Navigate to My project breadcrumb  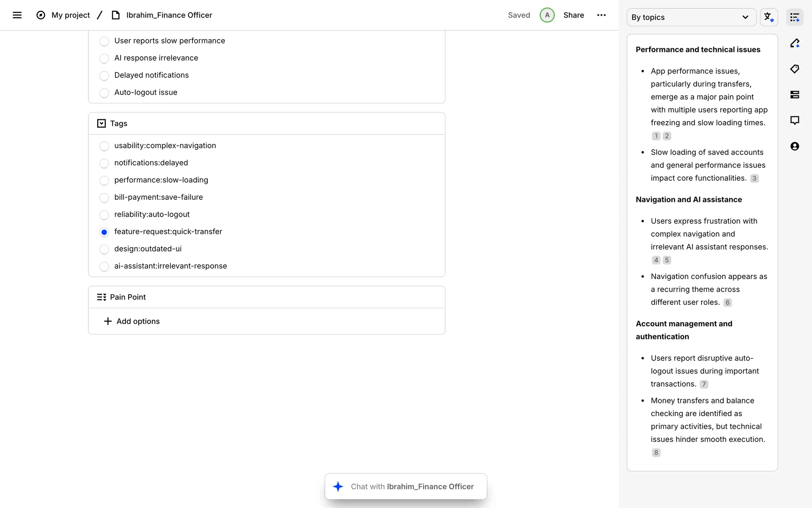coord(70,15)
